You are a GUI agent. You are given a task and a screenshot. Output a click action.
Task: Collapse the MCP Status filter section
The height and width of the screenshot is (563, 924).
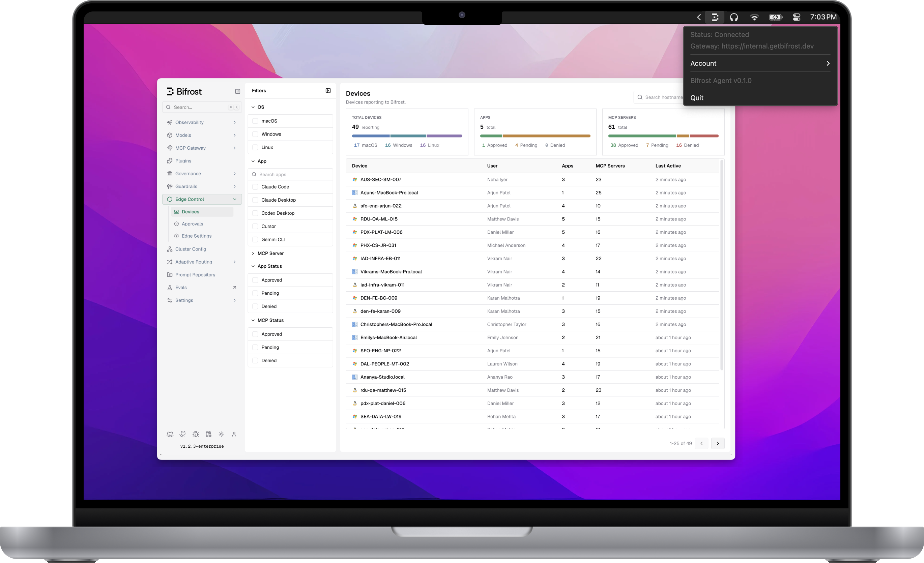tap(253, 320)
